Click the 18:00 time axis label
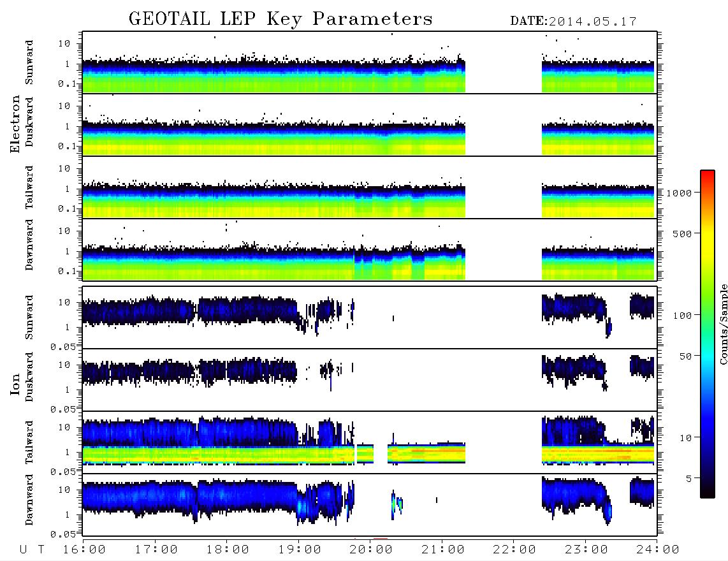This screenshot has width=728, height=561. (228, 550)
